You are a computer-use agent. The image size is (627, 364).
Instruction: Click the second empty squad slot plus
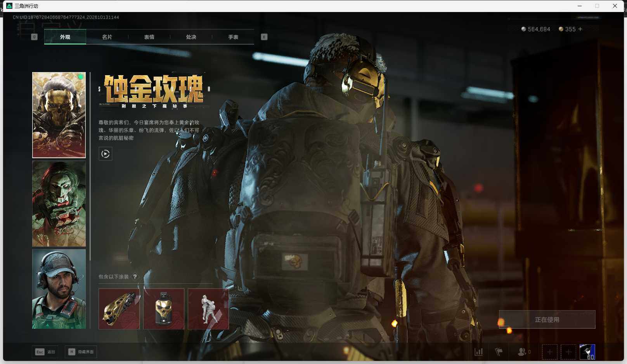[568, 352]
